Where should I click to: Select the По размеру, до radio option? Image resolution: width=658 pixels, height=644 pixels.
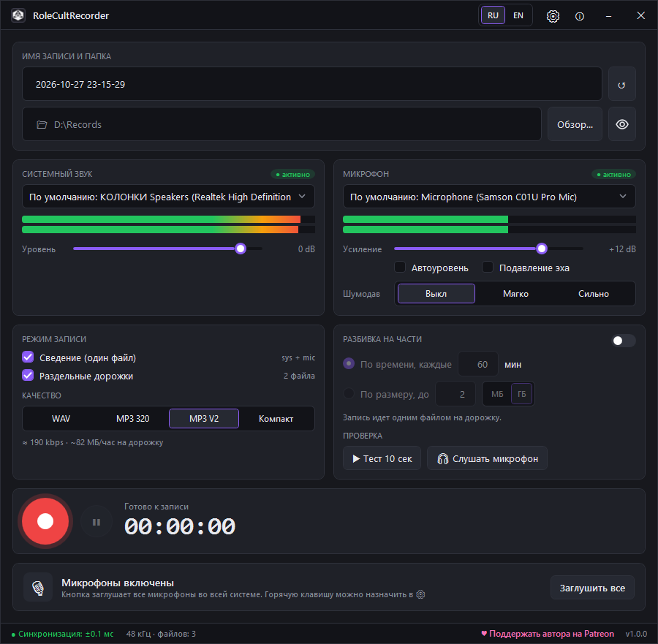click(349, 393)
